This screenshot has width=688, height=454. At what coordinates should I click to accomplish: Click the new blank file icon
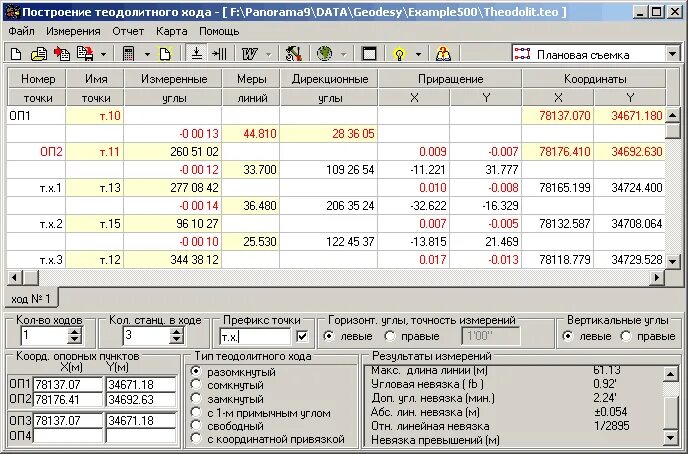pyautogui.click(x=16, y=54)
